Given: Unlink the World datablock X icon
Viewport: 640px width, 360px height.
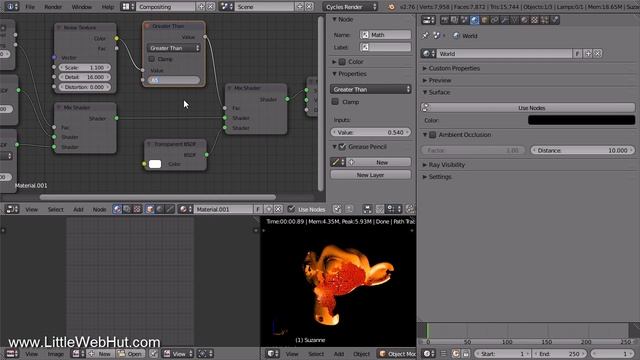Looking at the screenshot, I should point(598,53).
